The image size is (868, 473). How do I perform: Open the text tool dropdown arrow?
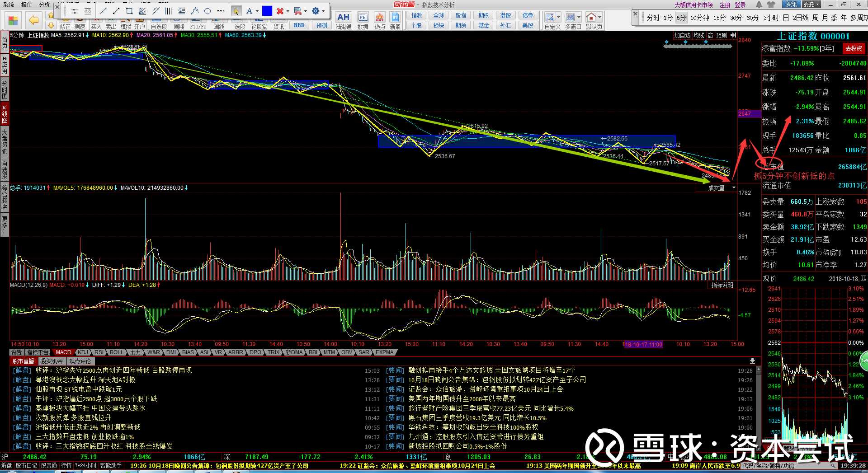pos(257,11)
